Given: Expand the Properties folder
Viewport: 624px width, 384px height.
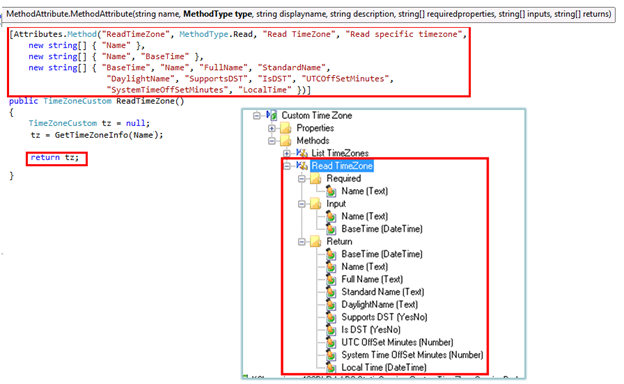Looking at the screenshot, I should (271, 128).
